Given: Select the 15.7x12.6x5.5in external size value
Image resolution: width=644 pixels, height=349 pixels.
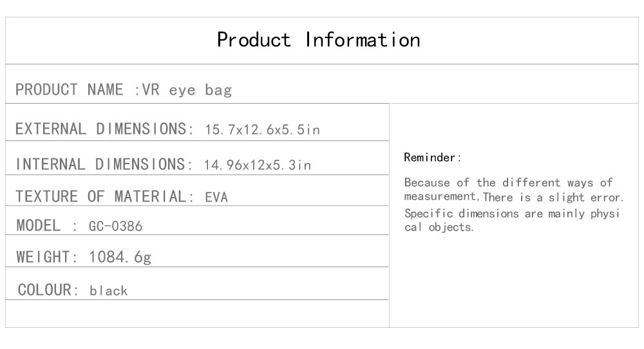Looking at the screenshot, I should pyautogui.click(x=262, y=130).
